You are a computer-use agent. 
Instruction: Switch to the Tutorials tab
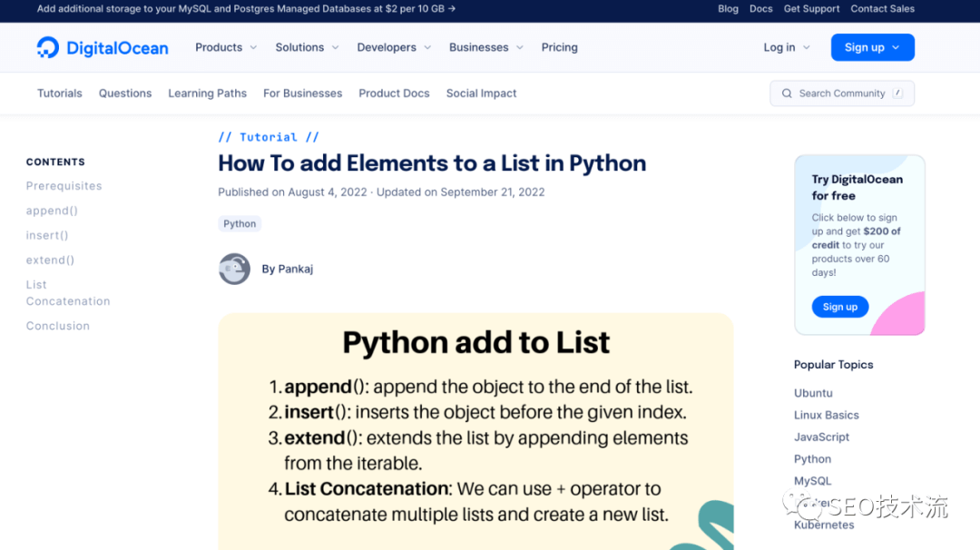coord(60,93)
